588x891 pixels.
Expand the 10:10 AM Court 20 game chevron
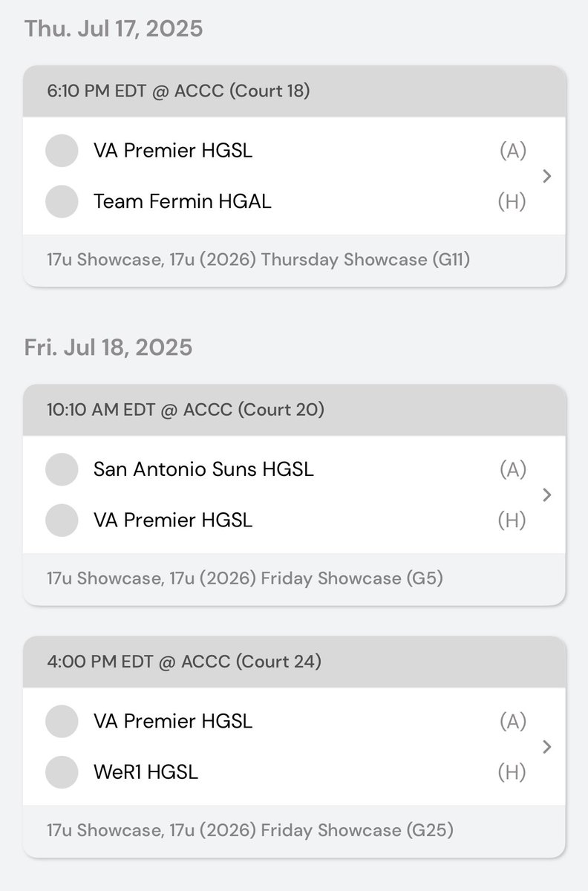(x=547, y=495)
